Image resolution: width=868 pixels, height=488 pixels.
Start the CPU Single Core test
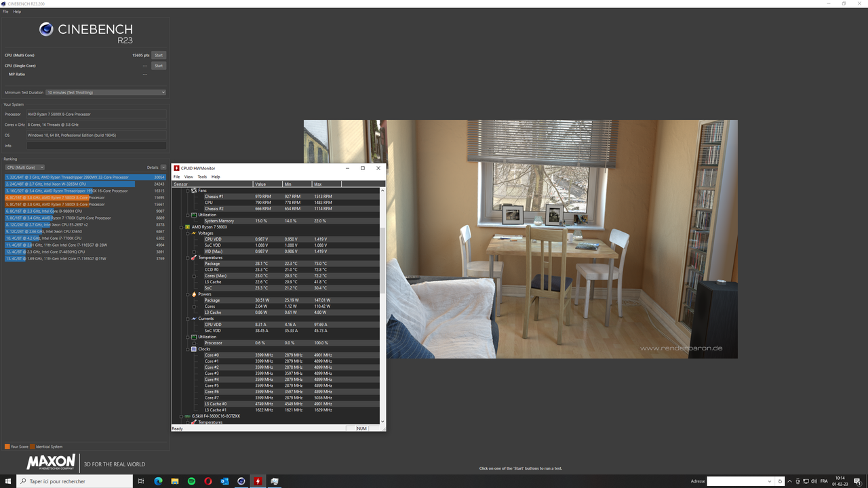click(x=159, y=66)
